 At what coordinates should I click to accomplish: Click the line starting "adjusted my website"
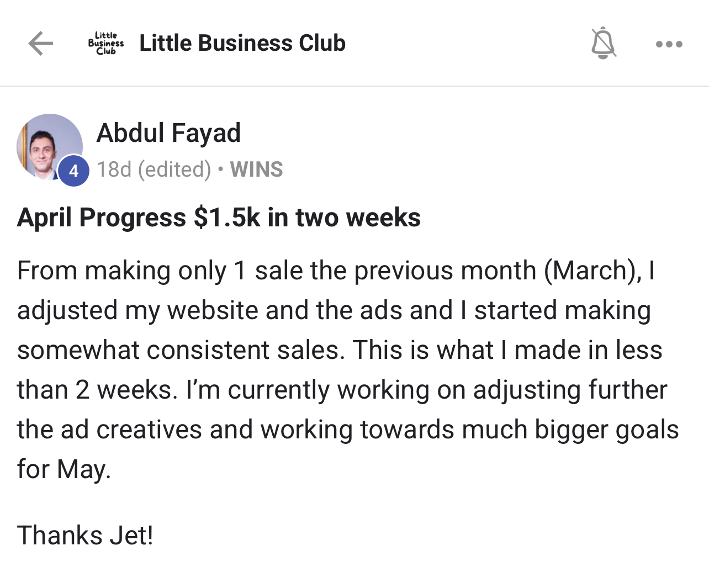point(334,310)
